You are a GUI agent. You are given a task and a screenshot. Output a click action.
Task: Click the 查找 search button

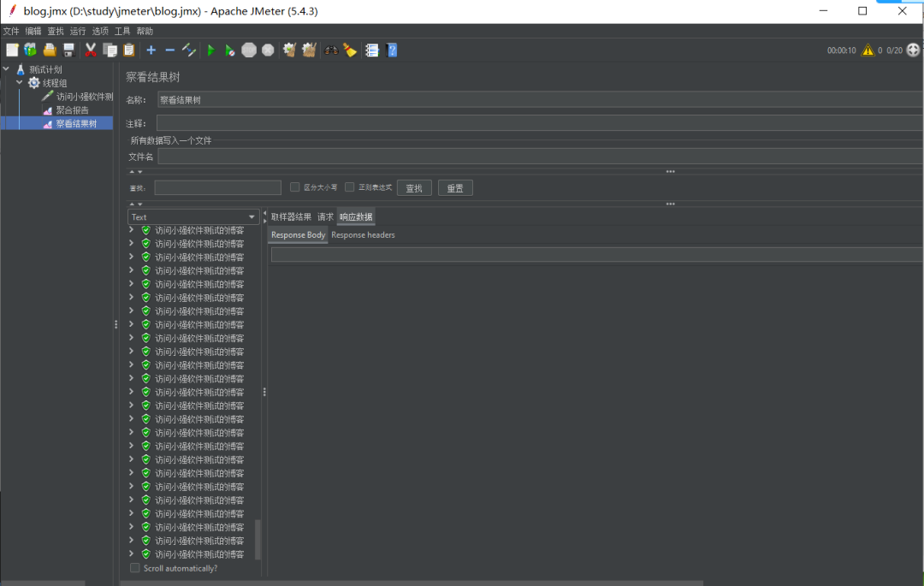tap(414, 188)
